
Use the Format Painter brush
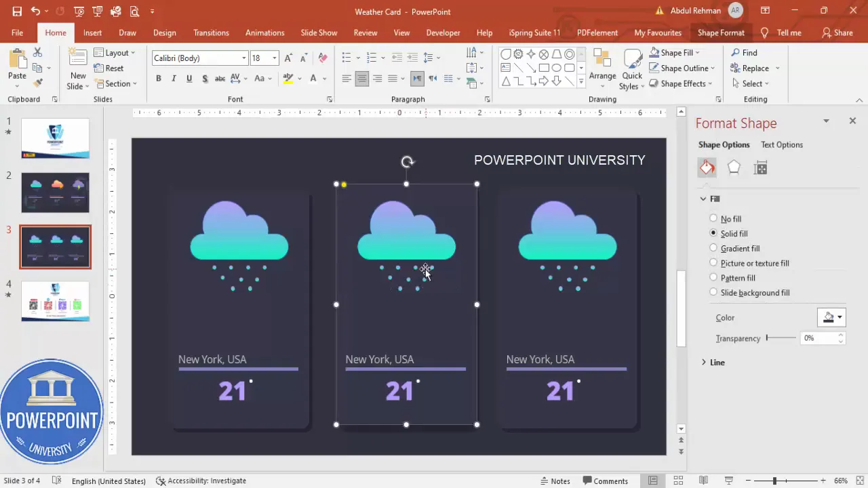click(x=37, y=83)
